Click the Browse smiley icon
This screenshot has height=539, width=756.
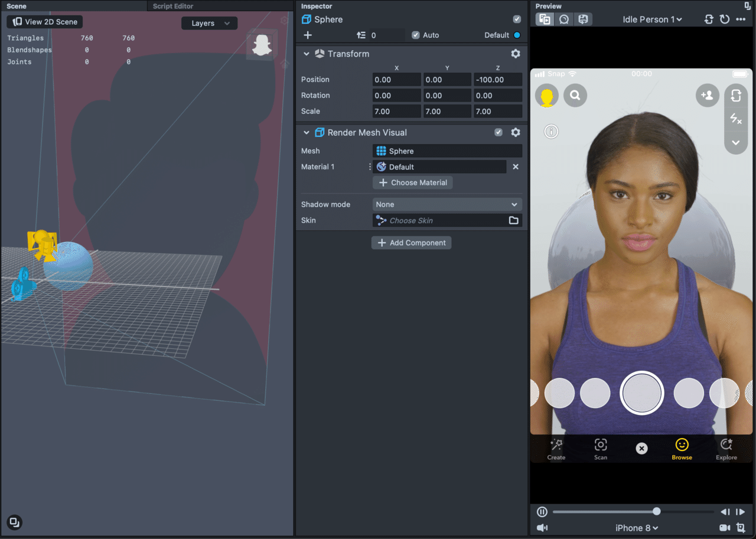coord(682,446)
